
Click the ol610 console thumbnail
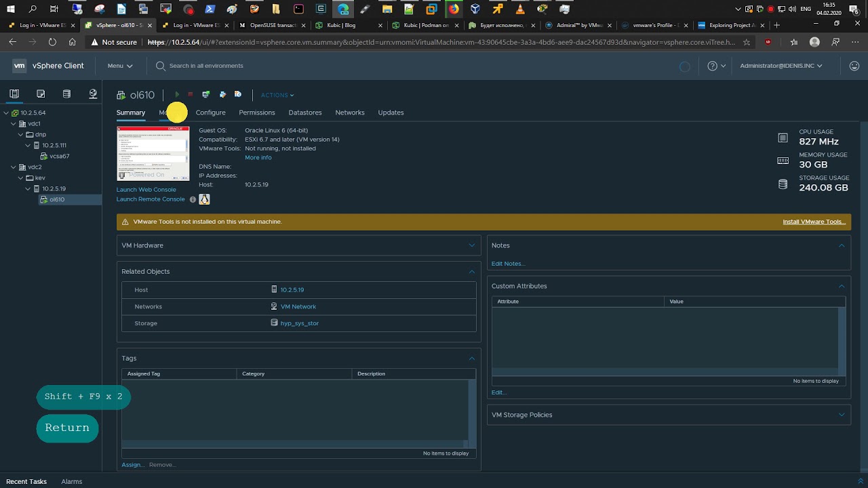pyautogui.click(x=153, y=153)
